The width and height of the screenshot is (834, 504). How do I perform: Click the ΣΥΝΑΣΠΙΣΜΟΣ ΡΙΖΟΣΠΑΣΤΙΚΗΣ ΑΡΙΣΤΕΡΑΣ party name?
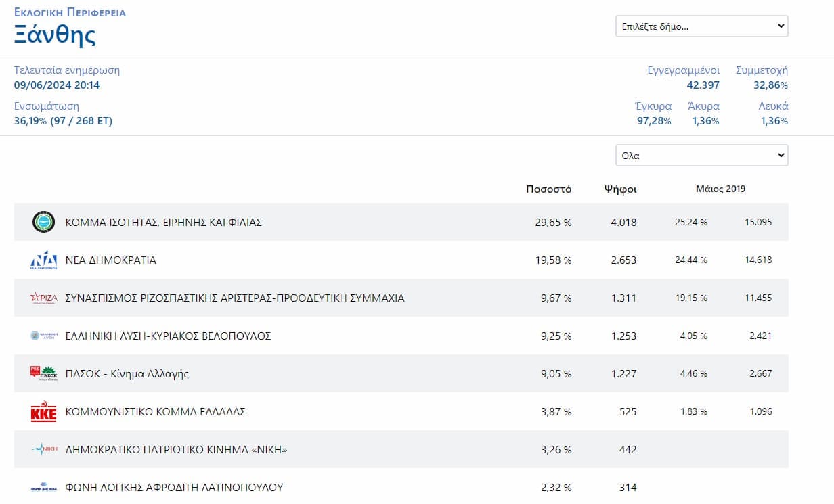(x=235, y=298)
